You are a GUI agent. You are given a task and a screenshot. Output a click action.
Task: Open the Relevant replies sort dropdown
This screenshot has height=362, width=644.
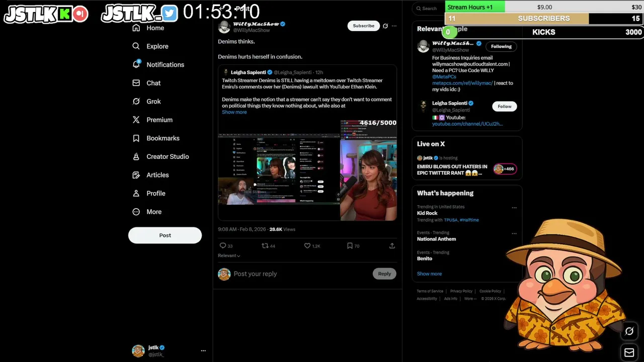point(229,255)
